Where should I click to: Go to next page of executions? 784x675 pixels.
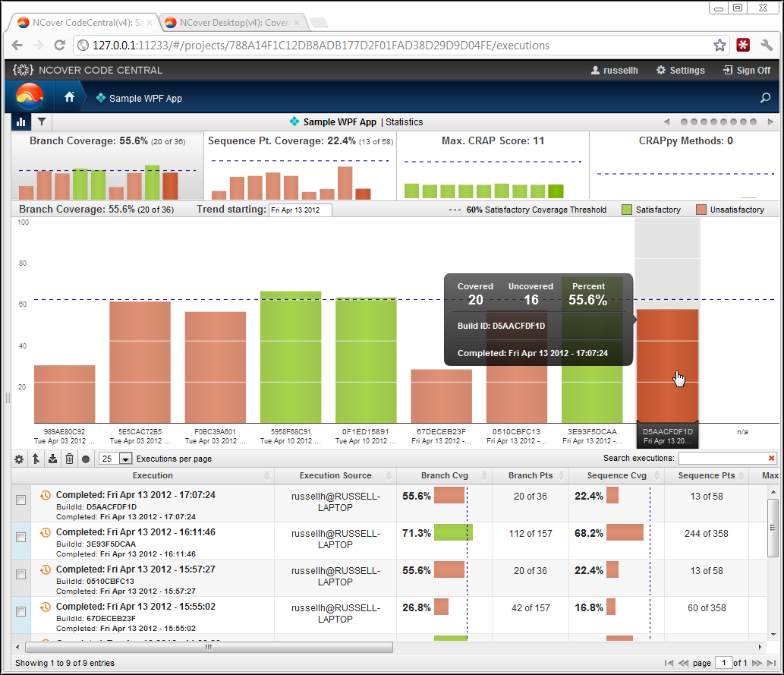(x=757, y=663)
